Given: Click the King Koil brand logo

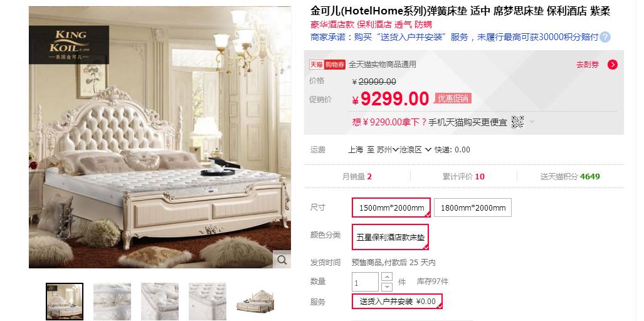Looking at the screenshot, I should pyautogui.click(x=69, y=45).
